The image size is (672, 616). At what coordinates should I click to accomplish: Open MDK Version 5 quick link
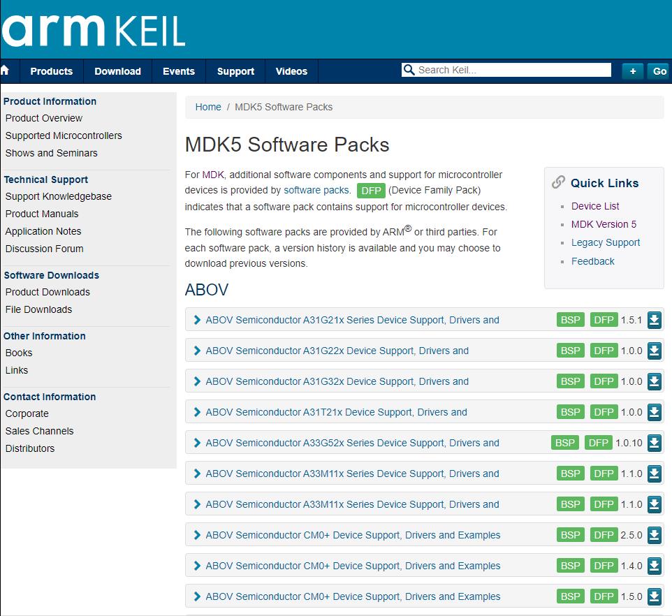tap(604, 224)
